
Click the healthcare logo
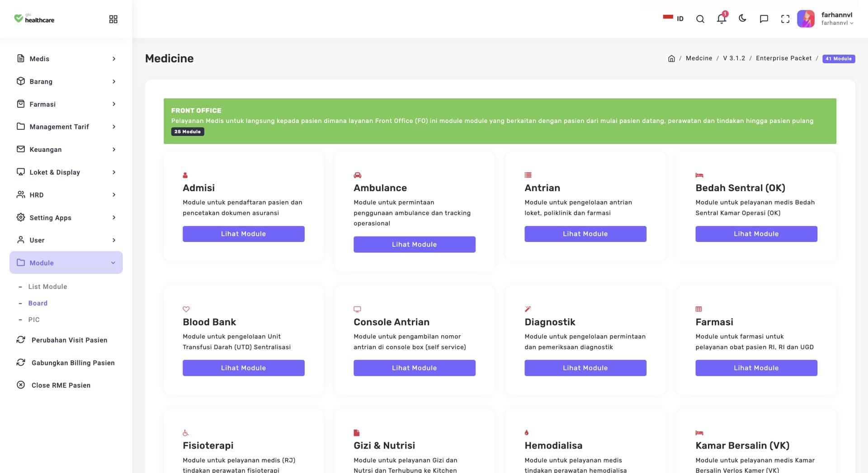tap(34, 19)
